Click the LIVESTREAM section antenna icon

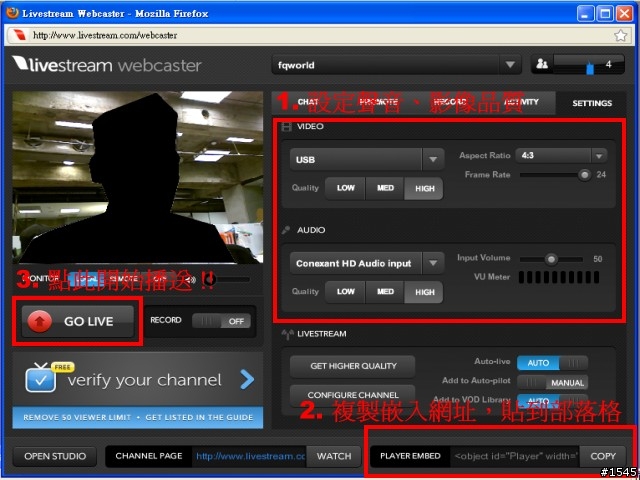click(287, 334)
